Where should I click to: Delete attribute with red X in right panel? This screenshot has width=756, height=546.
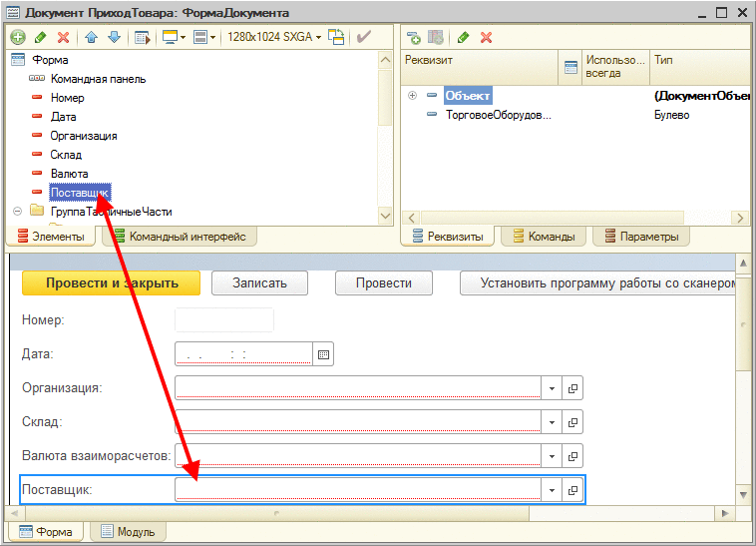coord(486,38)
